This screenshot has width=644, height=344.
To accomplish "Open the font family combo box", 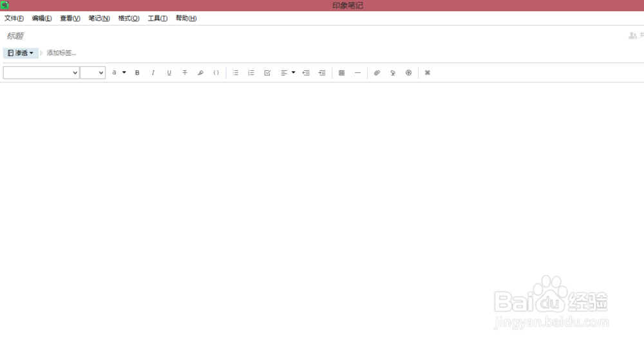I will (x=41, y=73).
